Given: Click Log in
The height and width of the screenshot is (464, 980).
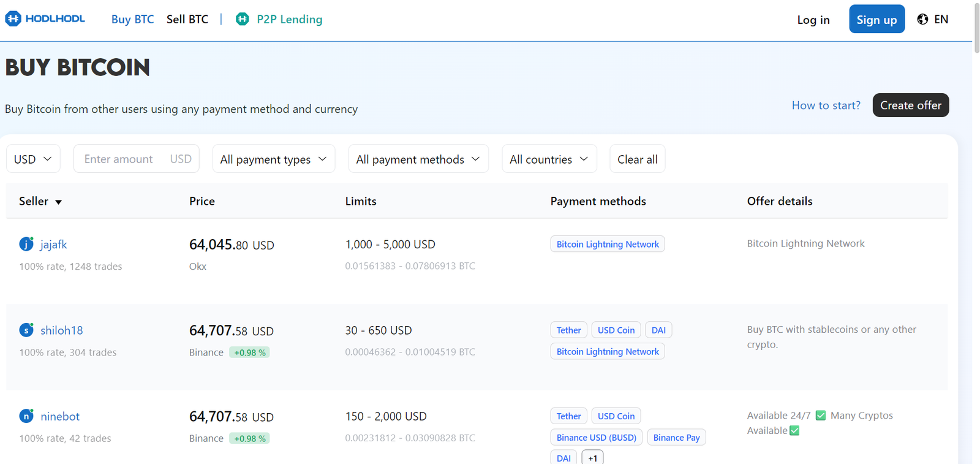Looking at the screenshot, I should pyautogui.click(x=813, y=20).
